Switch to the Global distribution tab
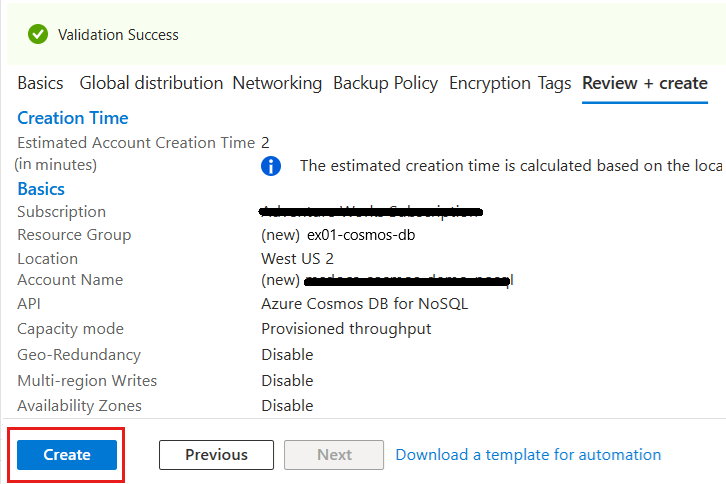726x484 pixels. pyautogui.click(x=151, y=83)
